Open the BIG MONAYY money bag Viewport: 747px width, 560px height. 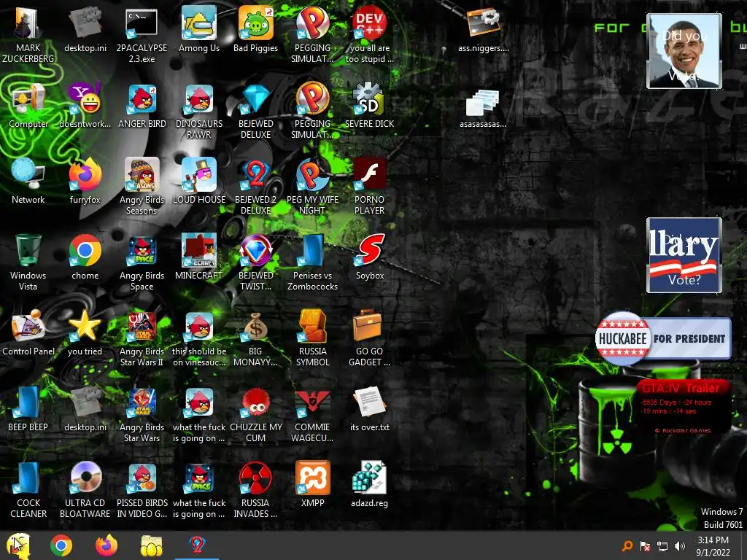click(256, 338)
